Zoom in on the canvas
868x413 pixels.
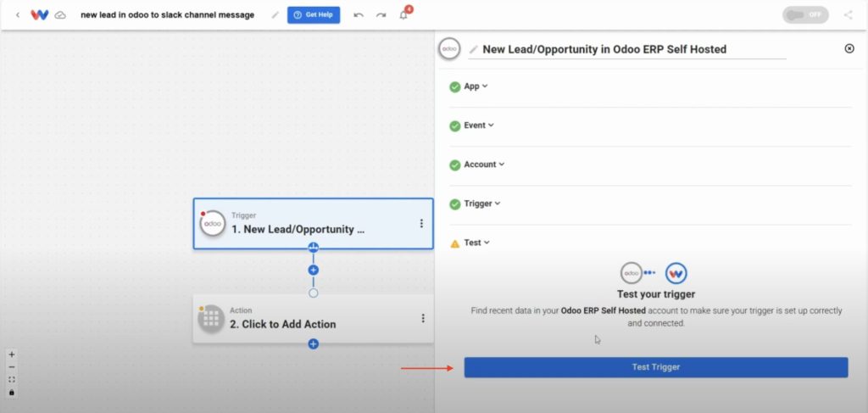[12, 354]
